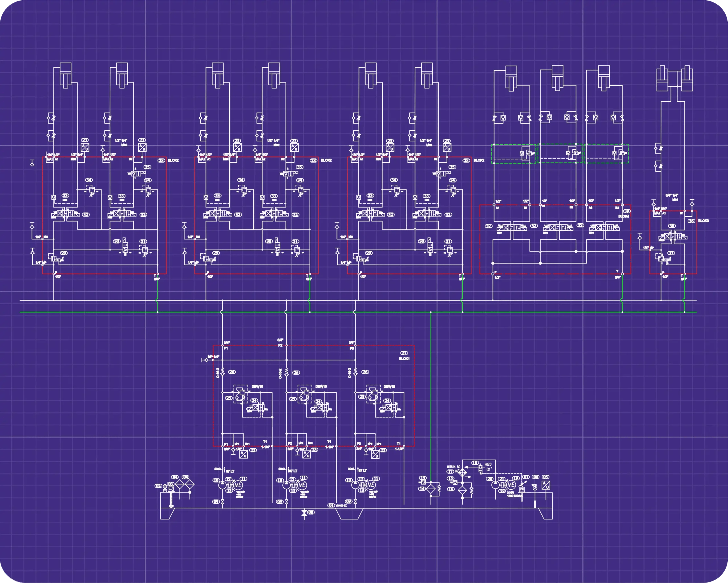The width and height of the screenshot is (728, 583).
Task: Click the filler breather symbol numbered 02
Action: [x=165, y=488]
